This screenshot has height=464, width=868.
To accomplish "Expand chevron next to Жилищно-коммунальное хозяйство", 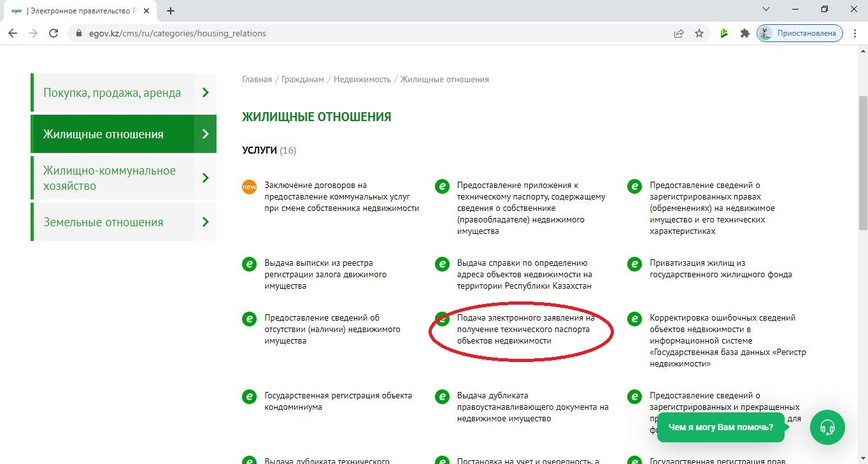I will coord(205,178).
